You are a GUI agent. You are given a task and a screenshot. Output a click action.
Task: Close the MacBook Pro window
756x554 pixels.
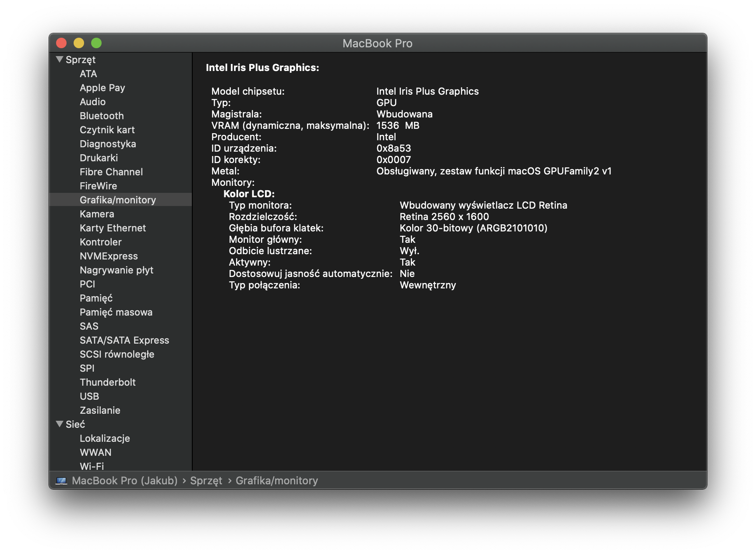point(61,43)
